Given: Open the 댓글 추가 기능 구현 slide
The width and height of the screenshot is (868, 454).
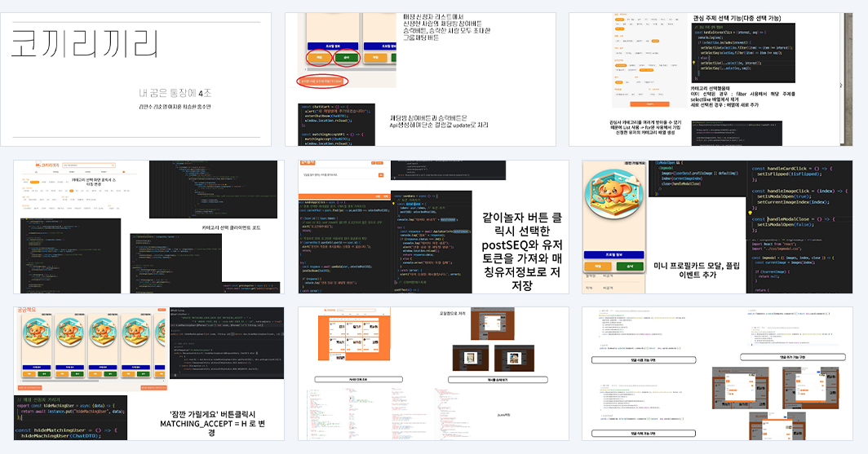Looking at the screenshot, I should [717, 374].
